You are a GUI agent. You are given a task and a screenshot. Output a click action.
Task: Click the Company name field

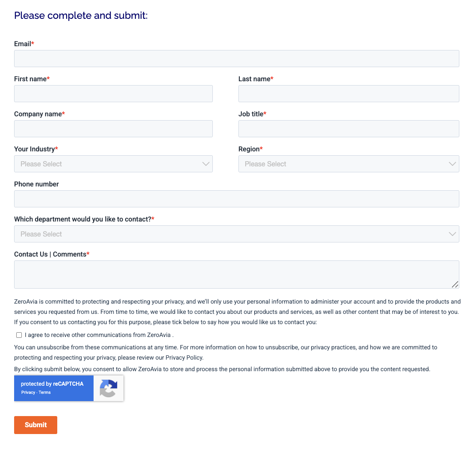tap(113, 128)
